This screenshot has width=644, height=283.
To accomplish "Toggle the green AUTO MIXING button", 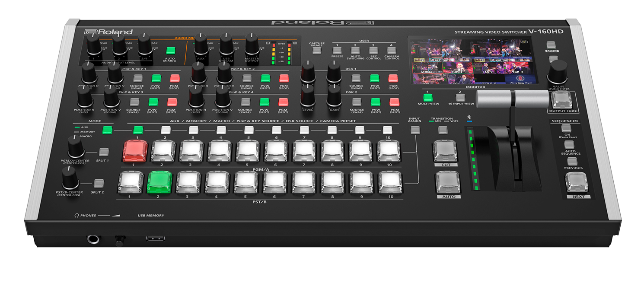I will pyautogui.click(x=171, y=51).
